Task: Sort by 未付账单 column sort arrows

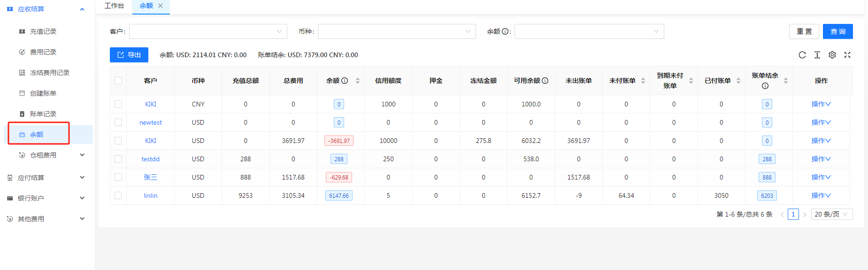Action: click(x=643, y=81)
